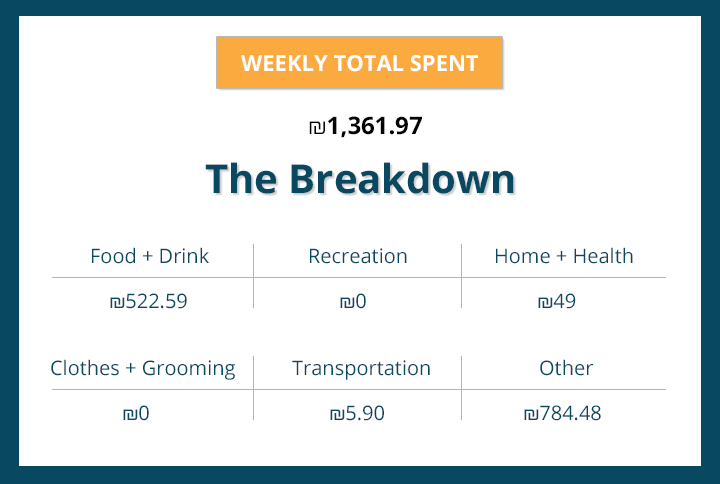Select the Transportation category label

(x=361, y=368)
